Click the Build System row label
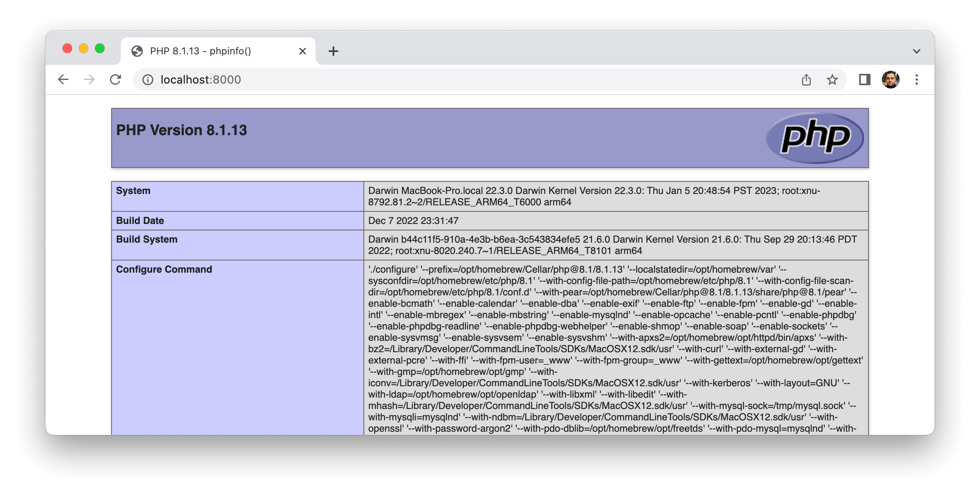980x495 pixels. (x=147, y=239)
